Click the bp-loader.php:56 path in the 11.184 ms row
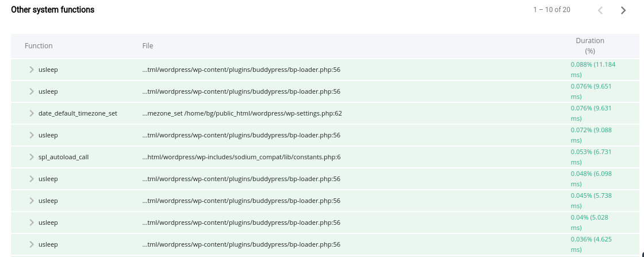644x257 pixels. (x=241, y=70)
